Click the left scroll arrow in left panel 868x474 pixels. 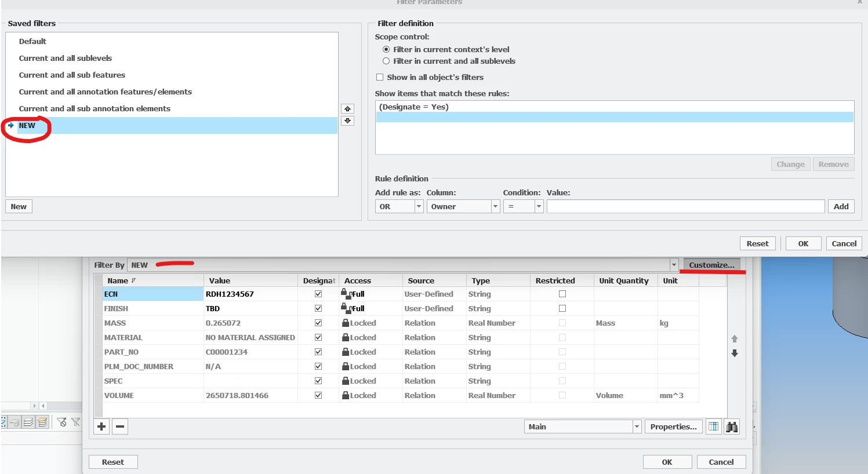pos(43,406)
